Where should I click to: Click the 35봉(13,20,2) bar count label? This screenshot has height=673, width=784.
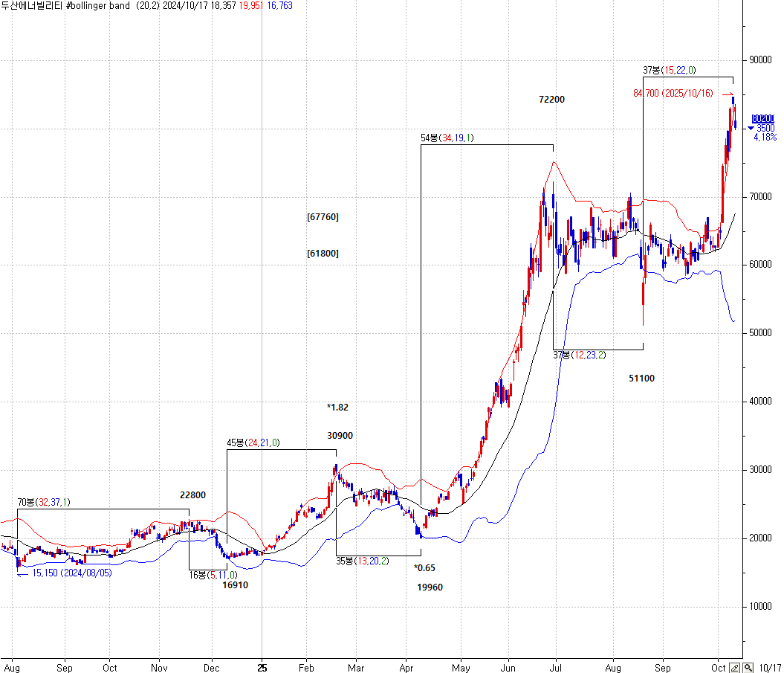(x=362, y=561)
